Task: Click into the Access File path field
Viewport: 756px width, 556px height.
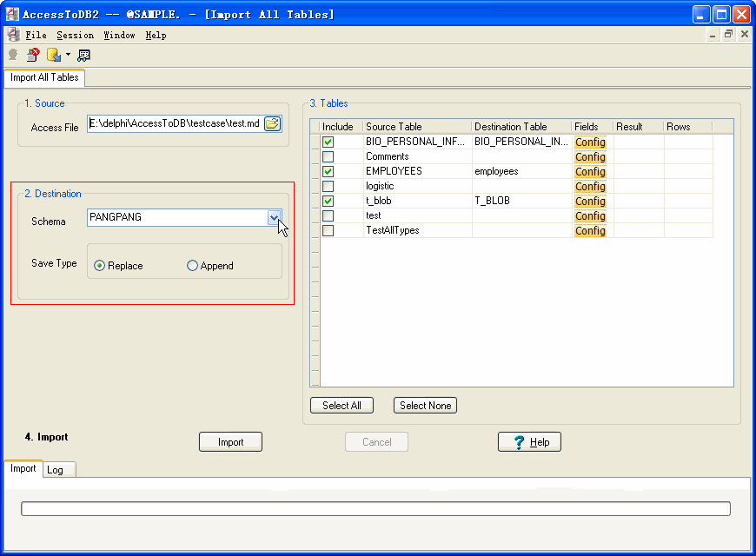Action: pyautogui.click(x=175, y=124)
